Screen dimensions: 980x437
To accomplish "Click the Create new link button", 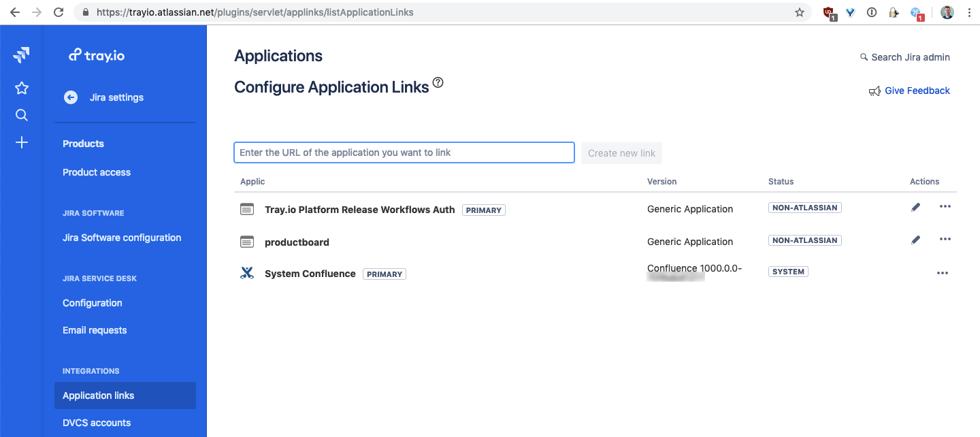I will [x=621, y=153].
